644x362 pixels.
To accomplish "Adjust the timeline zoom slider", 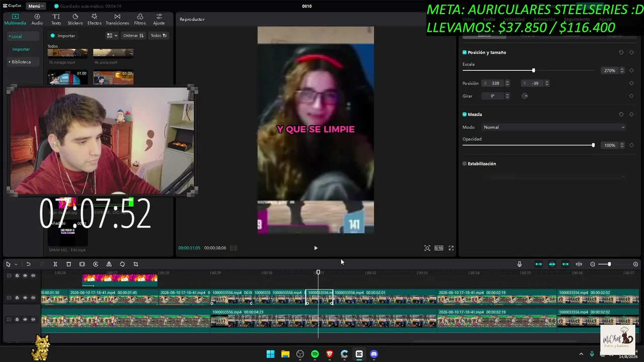I will pos(609,264).
